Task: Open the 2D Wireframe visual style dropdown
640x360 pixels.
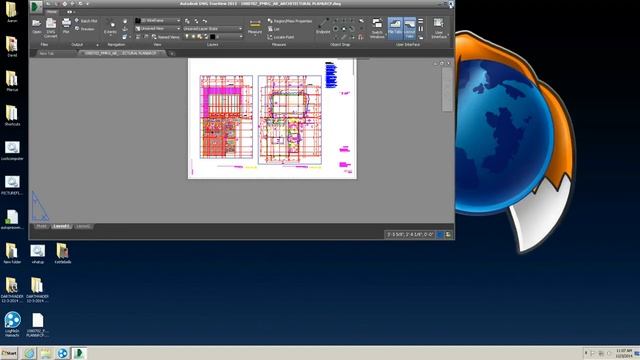Action: pos(158,20)
